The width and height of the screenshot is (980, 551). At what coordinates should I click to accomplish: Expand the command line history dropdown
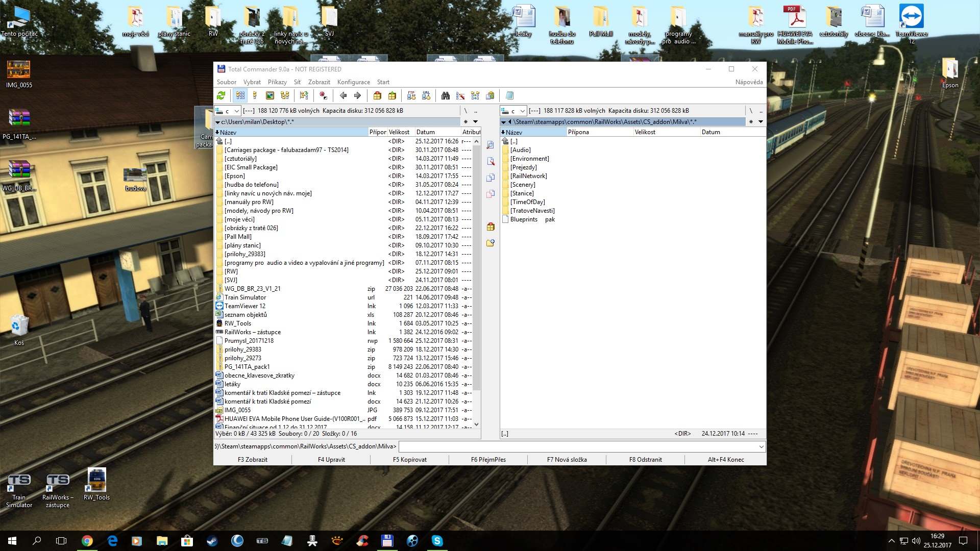[761, 446]
